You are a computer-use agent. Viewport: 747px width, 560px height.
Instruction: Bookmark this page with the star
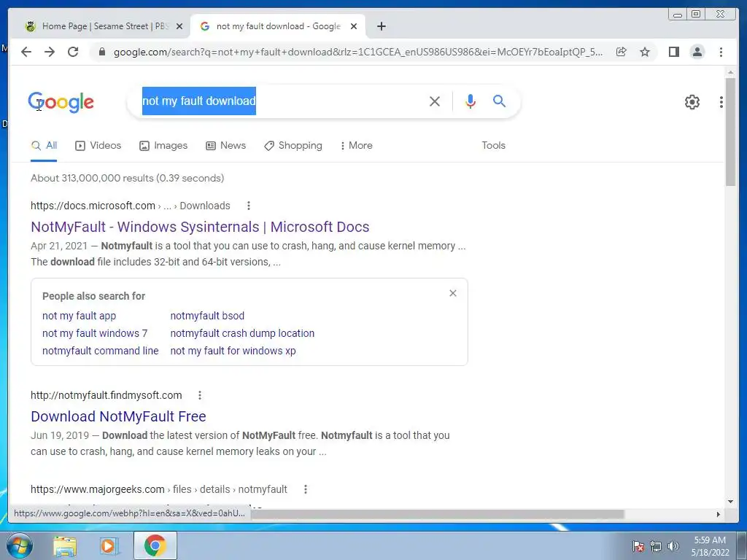(x=645, y=52)
